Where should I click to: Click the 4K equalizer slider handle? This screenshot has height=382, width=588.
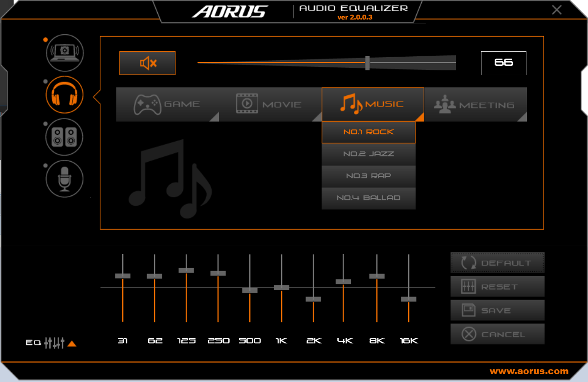pos(343,282)
